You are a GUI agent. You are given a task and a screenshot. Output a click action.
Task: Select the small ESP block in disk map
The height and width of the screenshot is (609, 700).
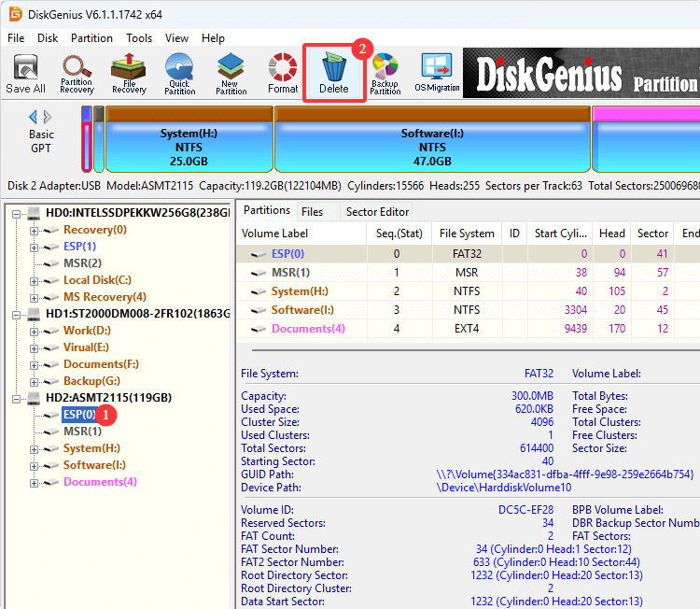point(87,139)
